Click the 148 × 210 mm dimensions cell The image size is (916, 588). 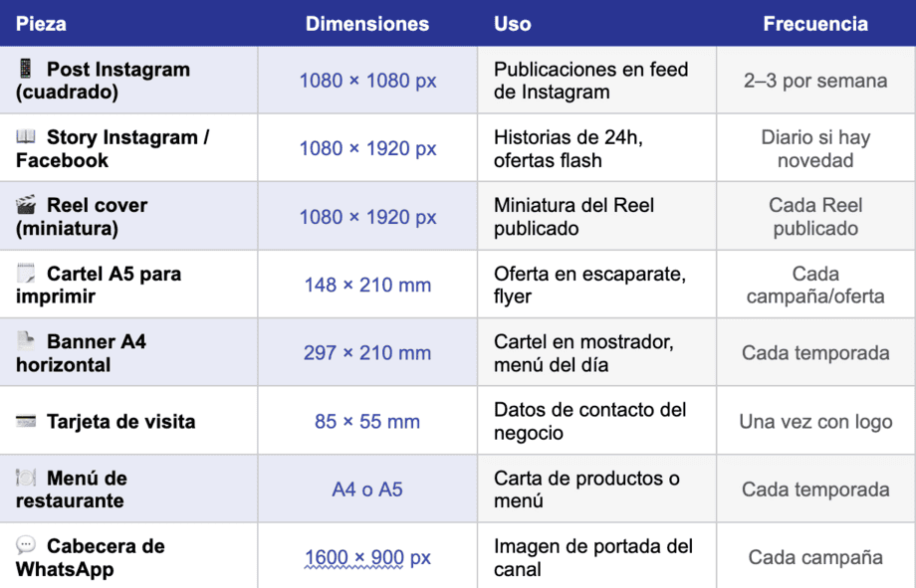tap(367, 285)
